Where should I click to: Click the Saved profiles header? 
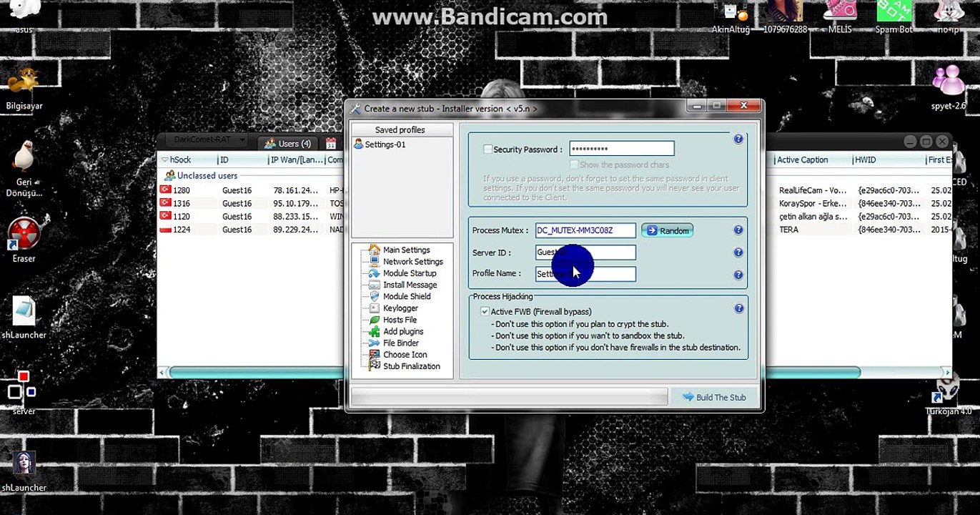tap(400, 130)
